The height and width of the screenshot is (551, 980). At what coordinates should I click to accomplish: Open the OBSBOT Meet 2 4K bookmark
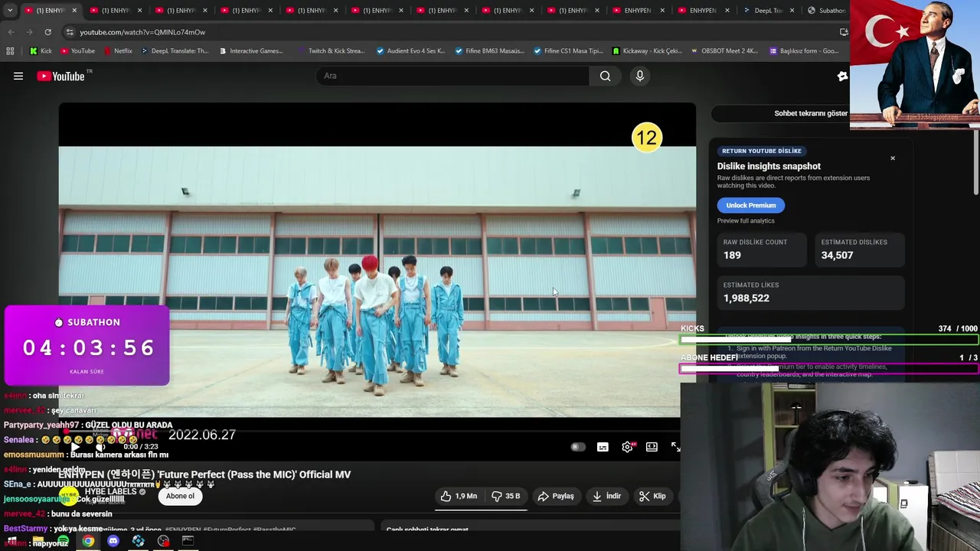tap(724, 51)
